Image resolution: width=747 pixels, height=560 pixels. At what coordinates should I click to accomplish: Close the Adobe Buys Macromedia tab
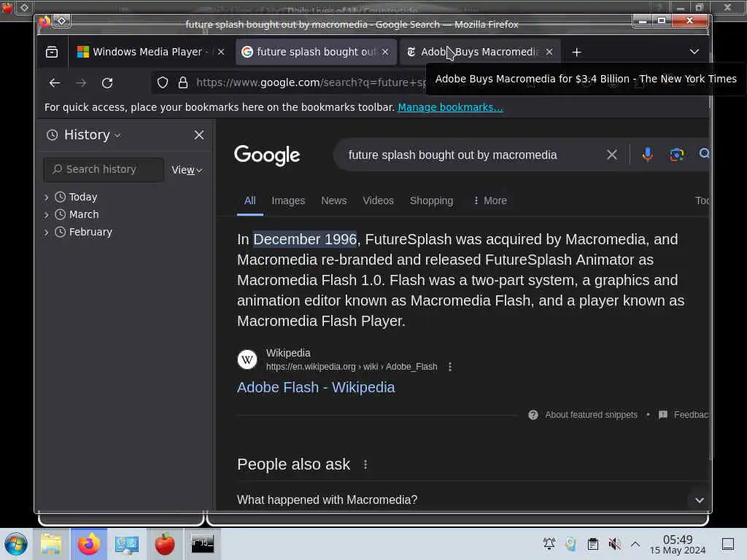pos(549,52)
